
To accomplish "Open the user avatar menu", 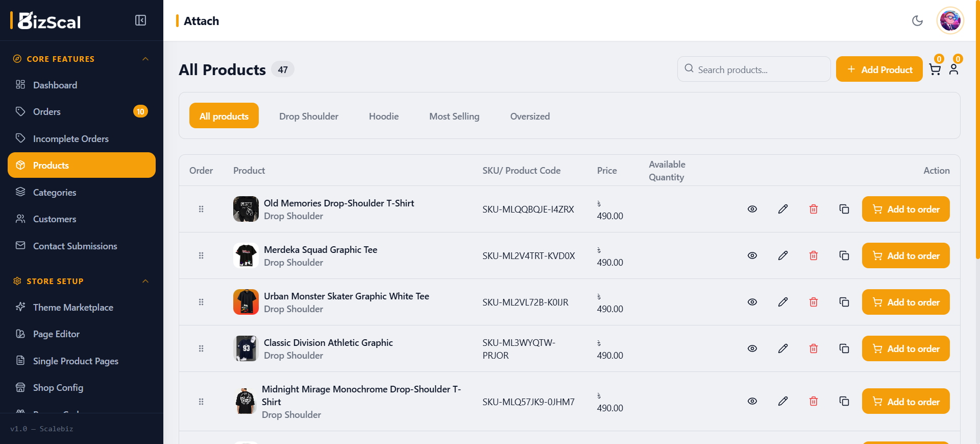I will coord(950,20).
